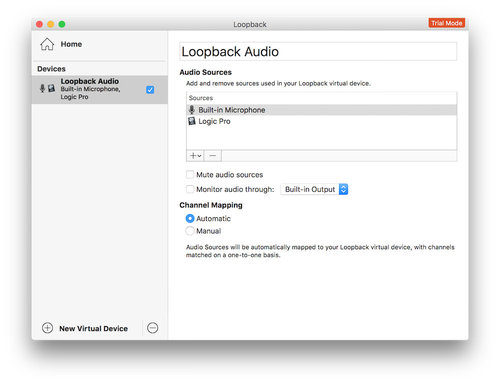This screenshot has width=500, height=385.
Task: Remove device with circled minus icon
Action: (x=153, y=328)
